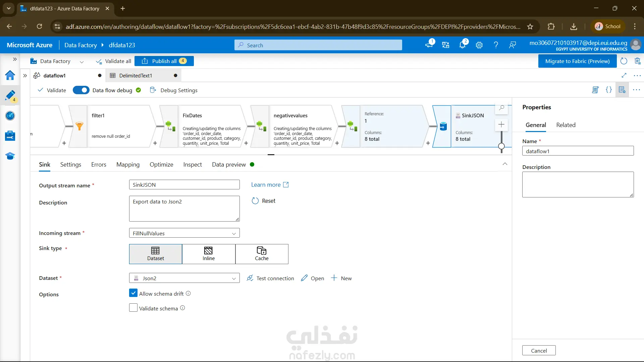This screenshot has height=362, width=644.
Task: Reload the browser page
Action: tap(40, 26)
